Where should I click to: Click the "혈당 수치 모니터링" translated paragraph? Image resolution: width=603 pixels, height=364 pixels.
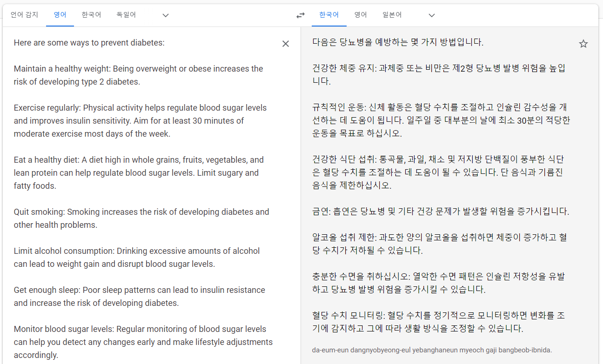pos(439,322)
